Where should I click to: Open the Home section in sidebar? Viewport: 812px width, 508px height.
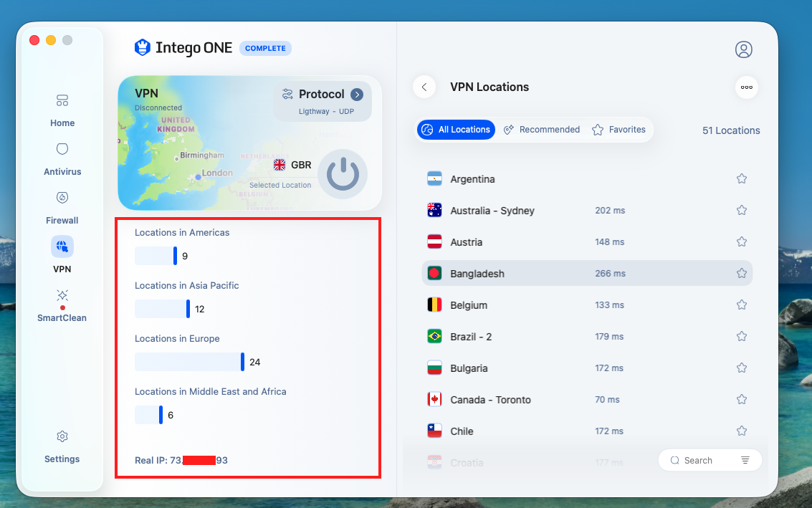coord(62,111)
